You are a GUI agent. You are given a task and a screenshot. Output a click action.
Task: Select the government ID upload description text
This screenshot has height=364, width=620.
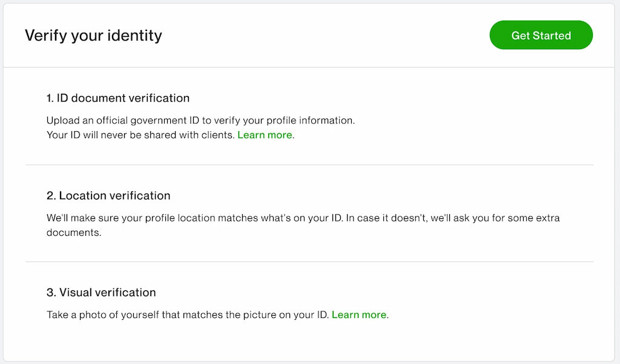point(201,120)
